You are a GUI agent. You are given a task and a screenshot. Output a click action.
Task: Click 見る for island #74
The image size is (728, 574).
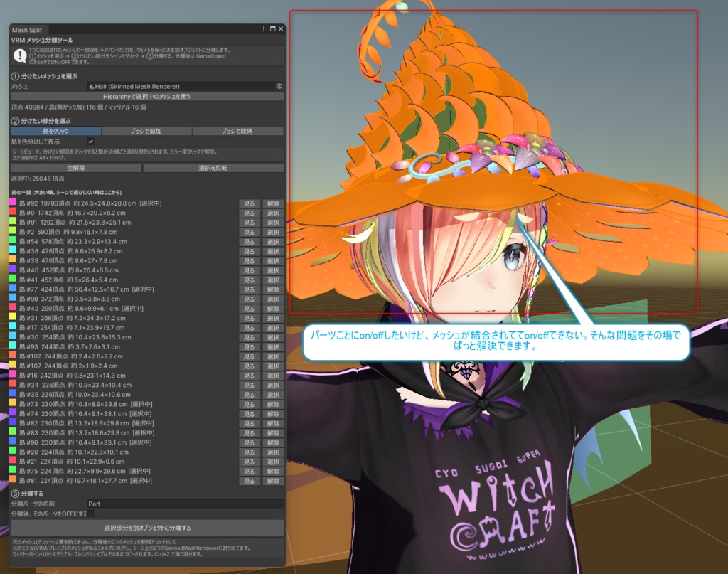(x=250, y=414)
